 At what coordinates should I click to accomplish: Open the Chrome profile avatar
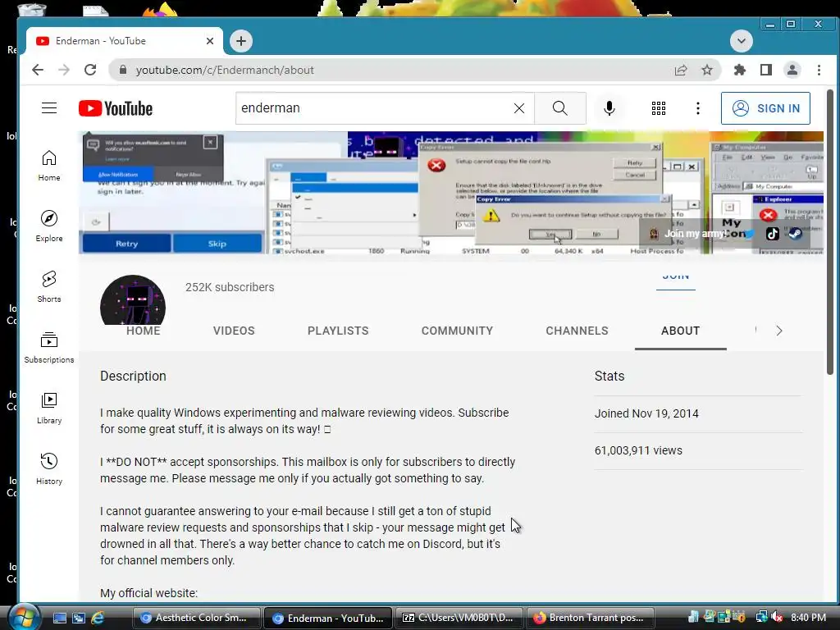click(x=792, y=70)
